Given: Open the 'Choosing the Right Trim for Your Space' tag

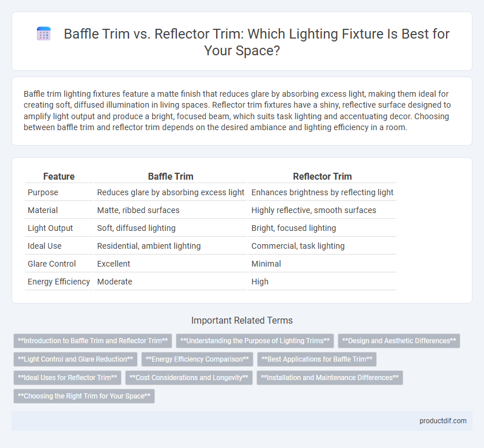Looking at the screenshot, I should 84,396.
